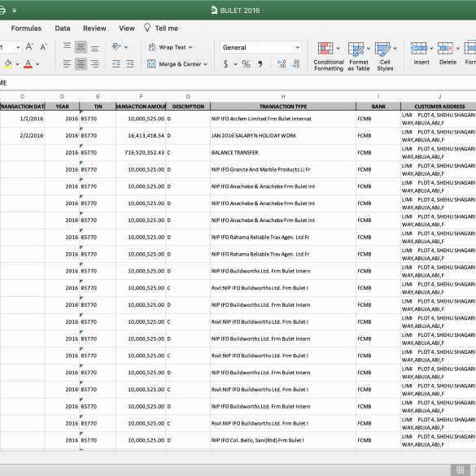Open the quick access toolbar customize arrow
The height and width of the screenshot is (476, 476).
pyautogui.click(x=14, y=11)
